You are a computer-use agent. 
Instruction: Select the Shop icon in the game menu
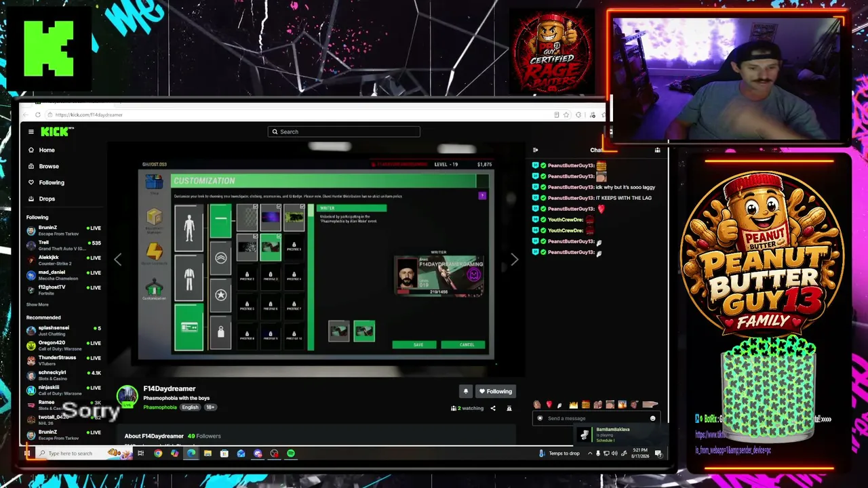coord(154,182)
